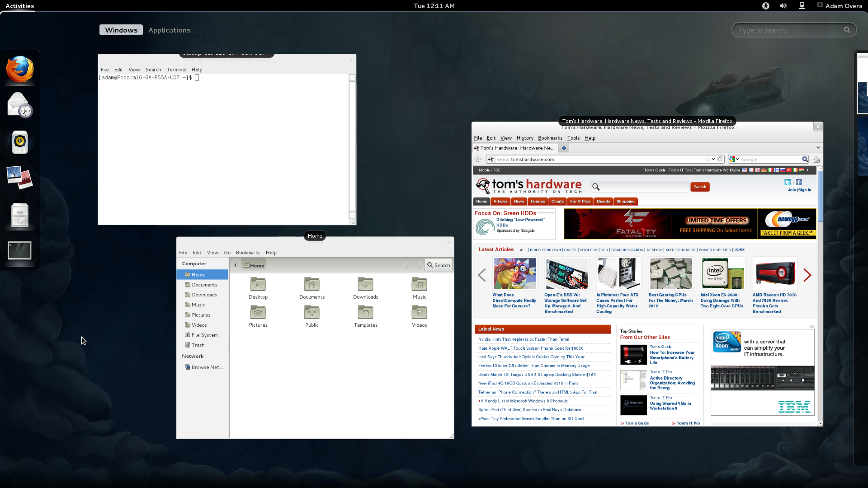
Task: Open Adam Overa user menu
Action: point(840,6)
